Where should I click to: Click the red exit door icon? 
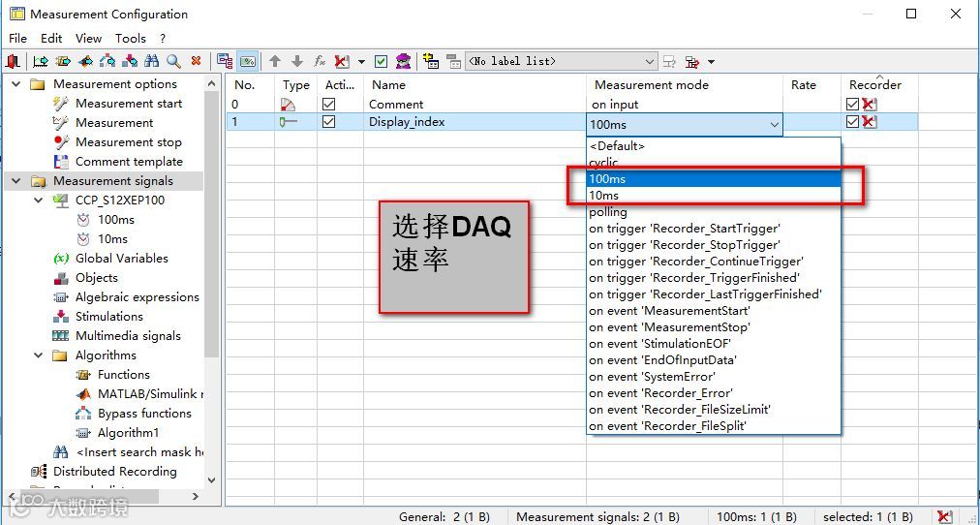coord(13,61)
